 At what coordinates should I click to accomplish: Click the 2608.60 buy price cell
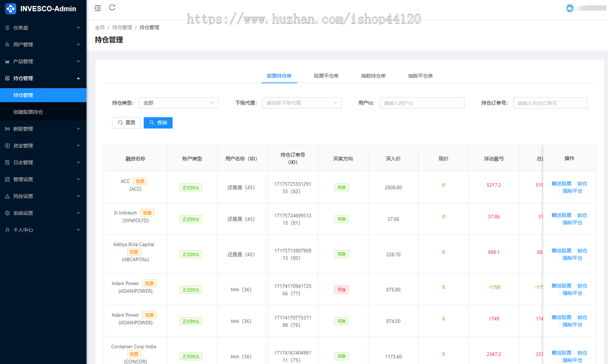pyautogui.click(x=394, y=187)
